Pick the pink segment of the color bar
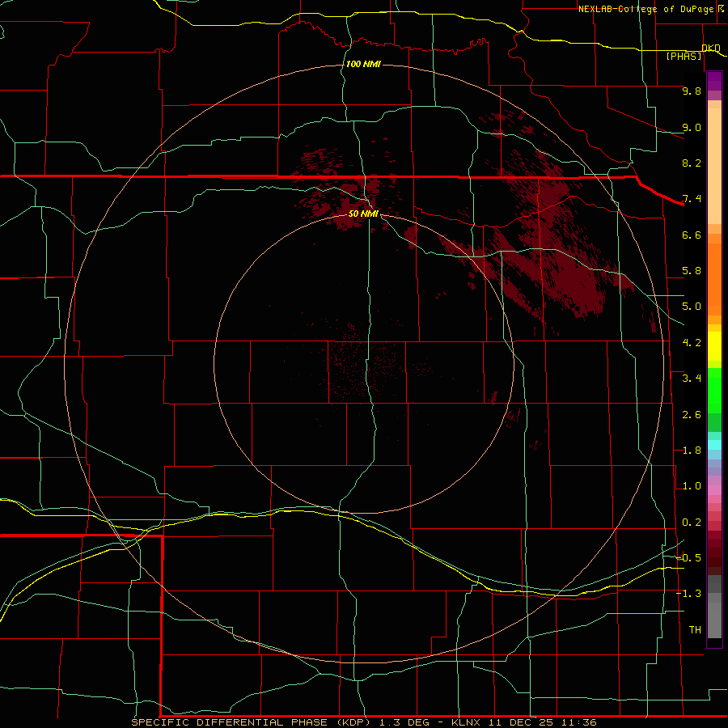Viewport: 728px width, 728px height. click(714, 490)
